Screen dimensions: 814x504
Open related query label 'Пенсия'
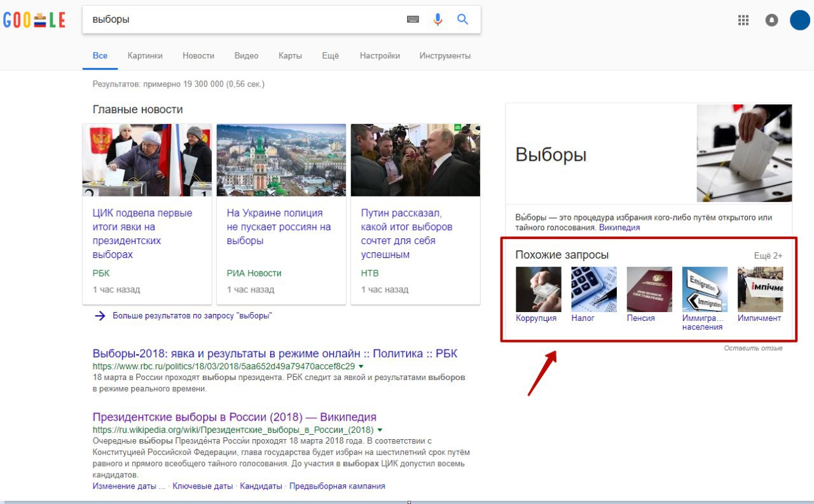(x=641, y=318)
